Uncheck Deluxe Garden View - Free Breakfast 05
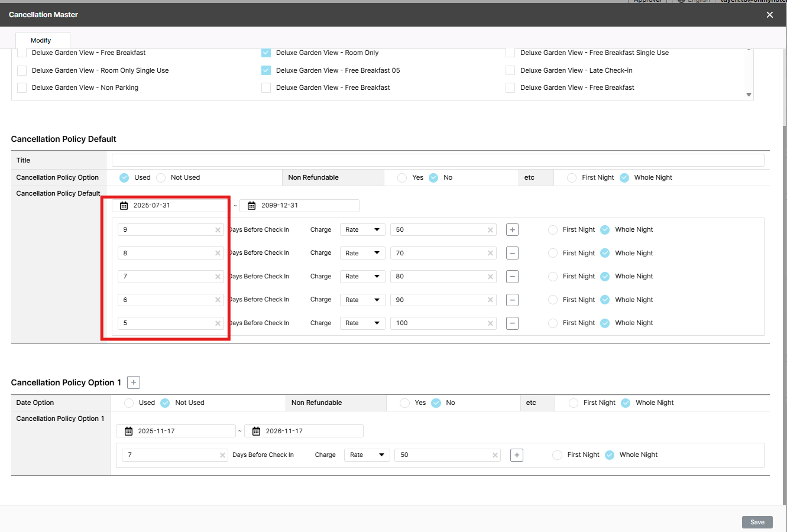 [x=266, y=70]
